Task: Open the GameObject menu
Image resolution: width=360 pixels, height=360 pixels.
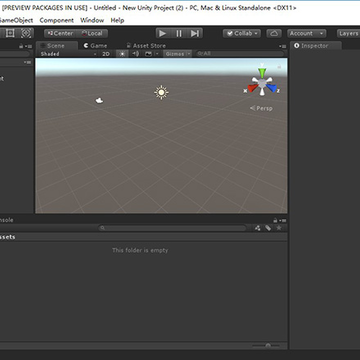Action: click(16, 20)
